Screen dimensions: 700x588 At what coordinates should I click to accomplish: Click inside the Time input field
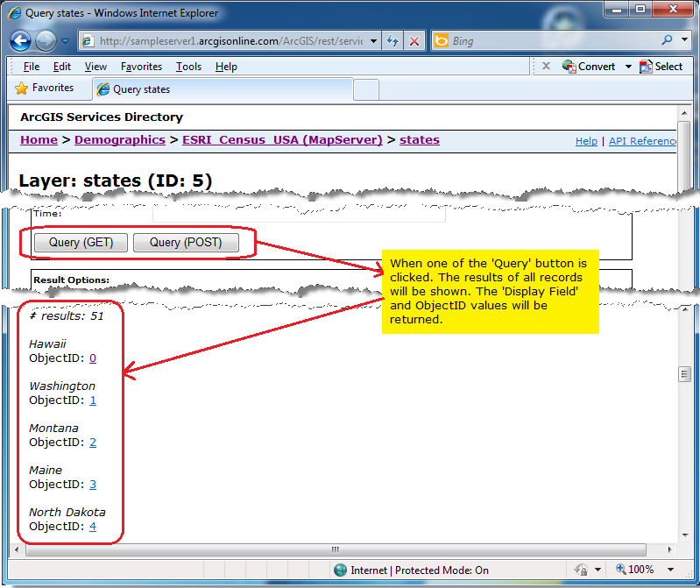[x=299, y=214]
